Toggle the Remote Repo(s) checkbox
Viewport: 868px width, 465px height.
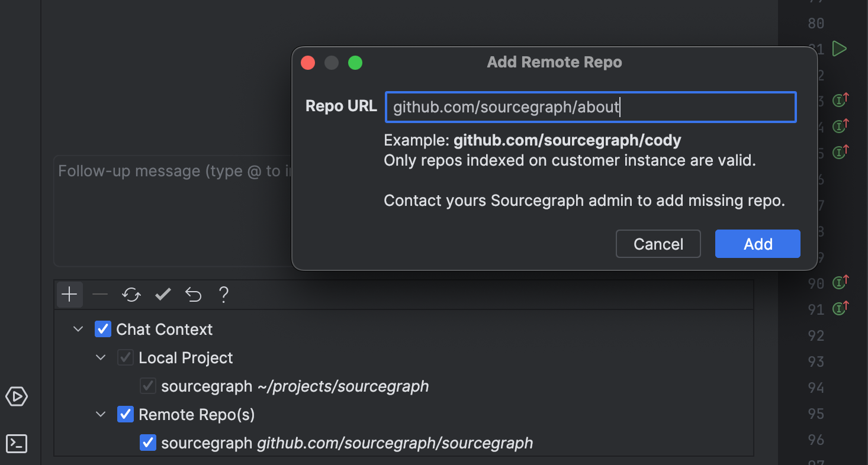126,414
